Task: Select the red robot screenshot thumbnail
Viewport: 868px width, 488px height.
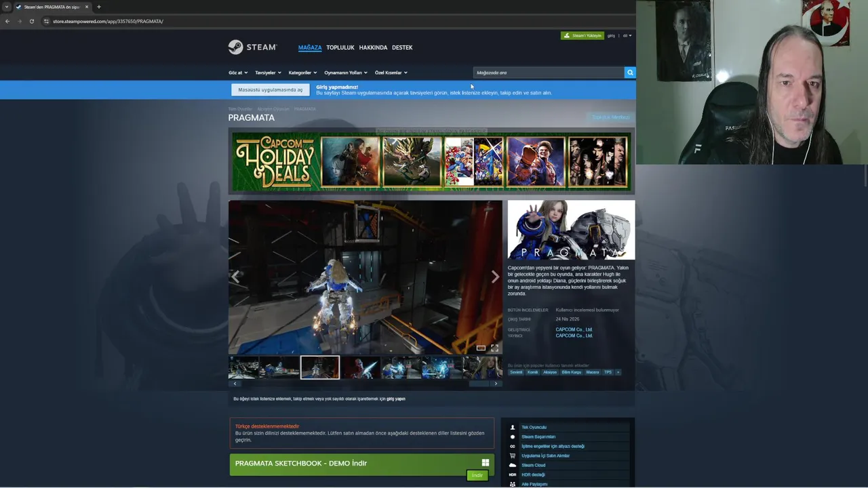Action: [x=359, y=367]
